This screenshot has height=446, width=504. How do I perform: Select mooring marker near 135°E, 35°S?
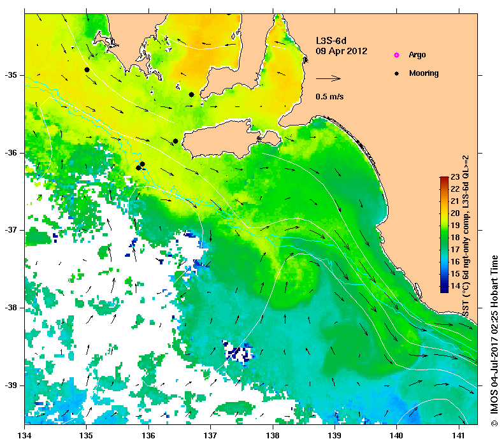pos(87,69)
